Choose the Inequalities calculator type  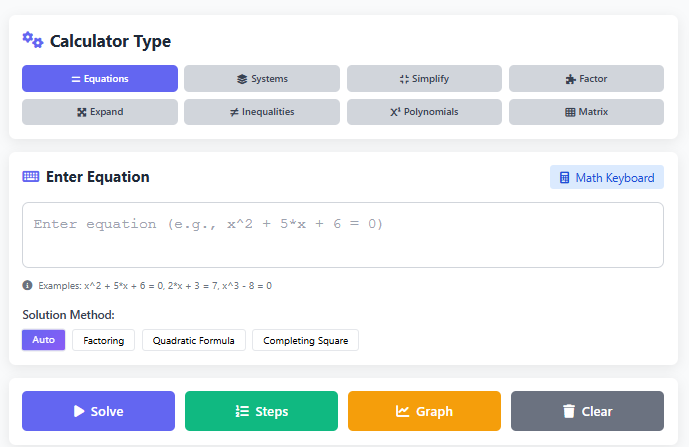pos(262,112)
